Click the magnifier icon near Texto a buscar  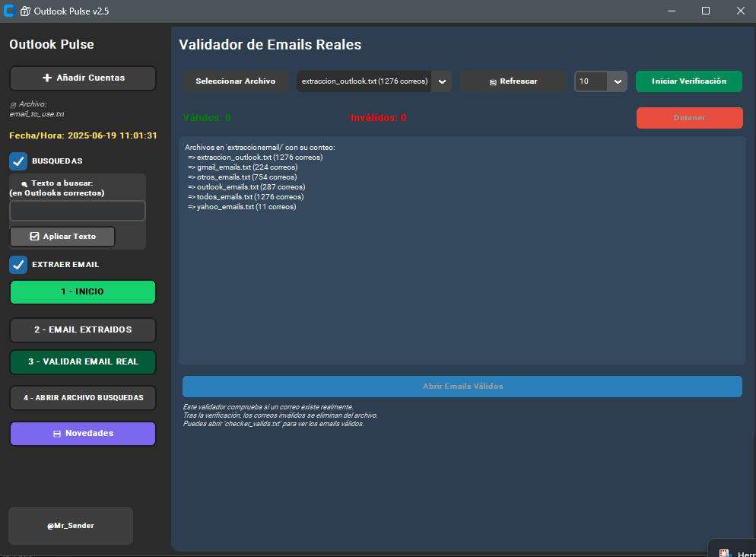24,184
